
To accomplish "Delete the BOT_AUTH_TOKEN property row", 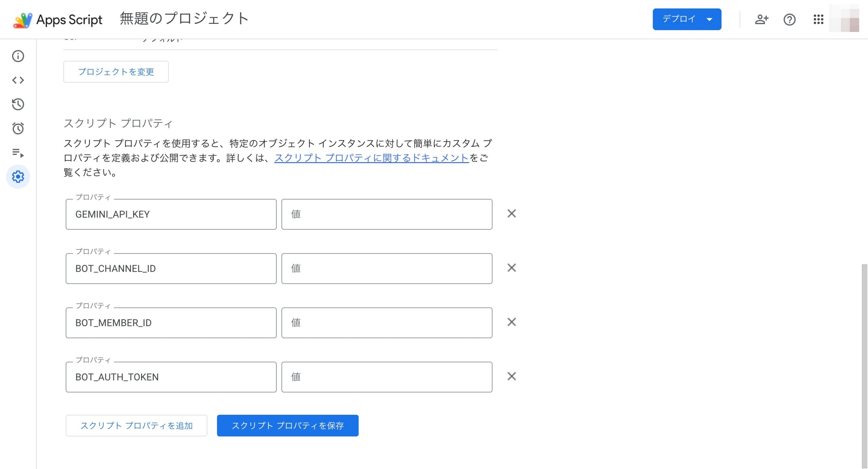I will (511, 376).
